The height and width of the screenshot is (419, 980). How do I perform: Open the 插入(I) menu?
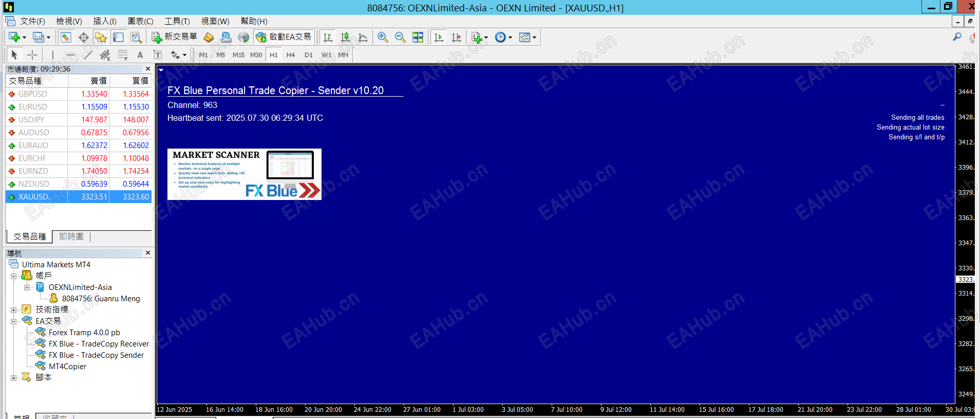pyautogui.click(x=105, y=21)
